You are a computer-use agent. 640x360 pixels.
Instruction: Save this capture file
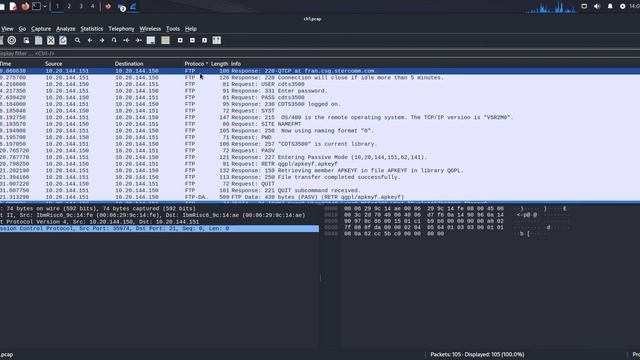click(x=38, y=40)
